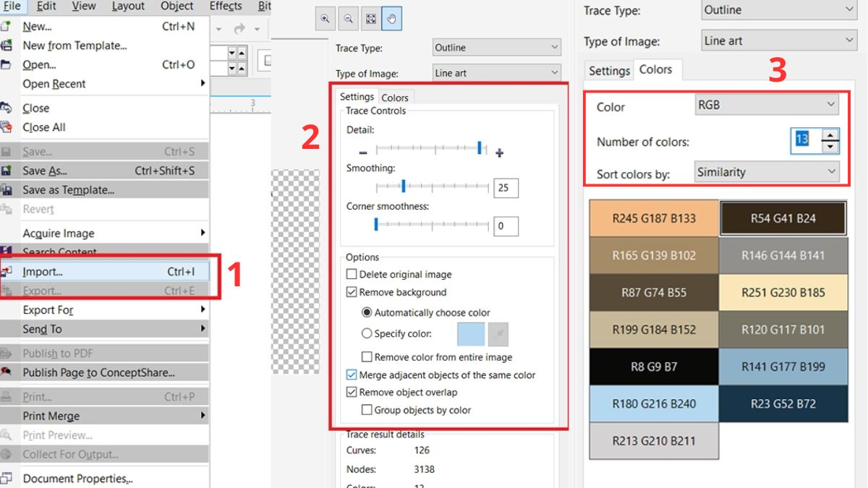Image resolution: width=868 pixels, height=488 pixels.
Task: Select the R8 G9 B7 color swatch
Action: coord(653,367)
